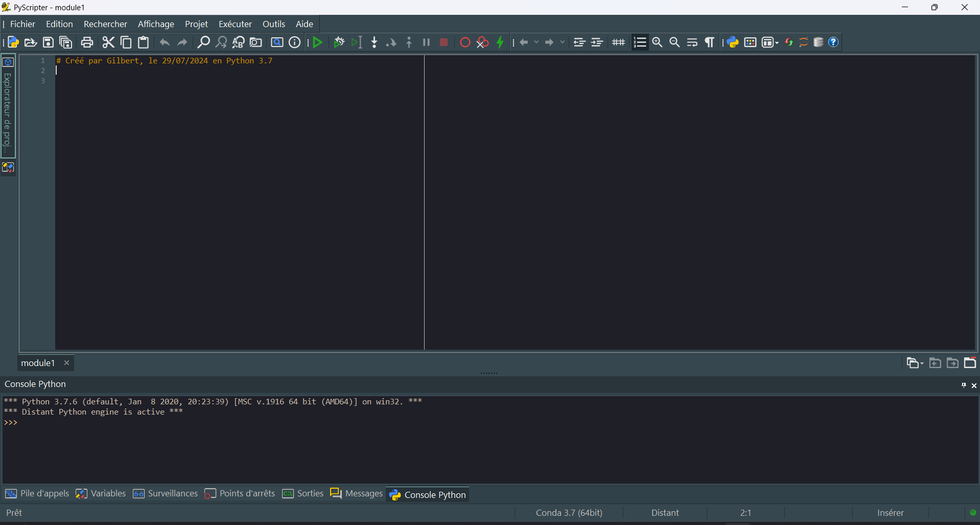Undo the last edit
Screen dimensions: 980x525
[165, 42]
